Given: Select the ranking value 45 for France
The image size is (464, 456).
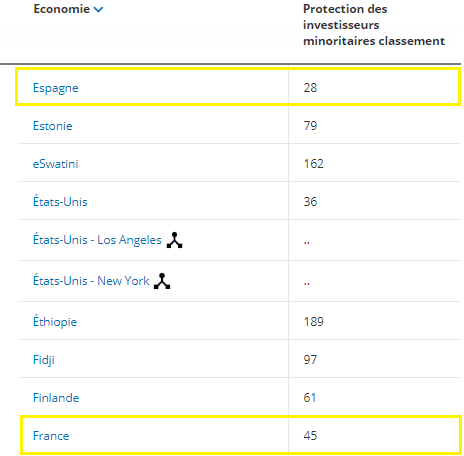Looking at the screenshot, I should (310, 436).
